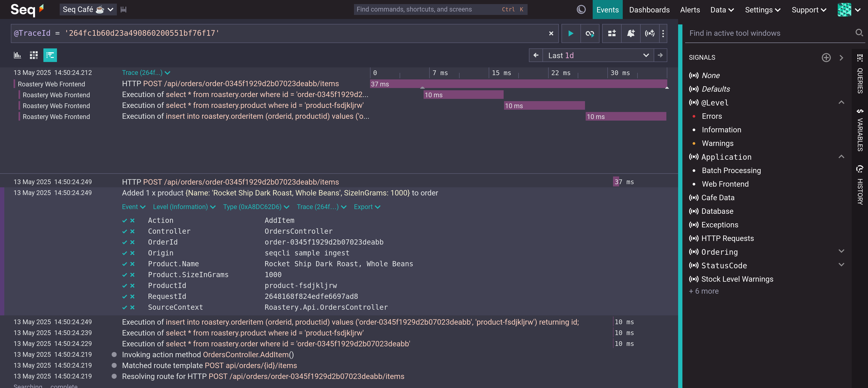The height and width of the screenshot is (388, 868).
Task: Switch to the bar chart view icon
Action: [x=17, y=55]
